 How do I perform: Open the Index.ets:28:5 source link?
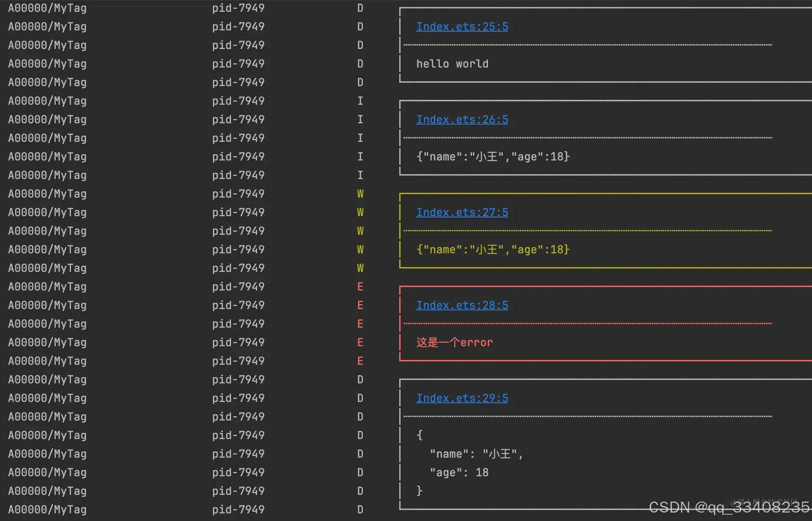462,305
